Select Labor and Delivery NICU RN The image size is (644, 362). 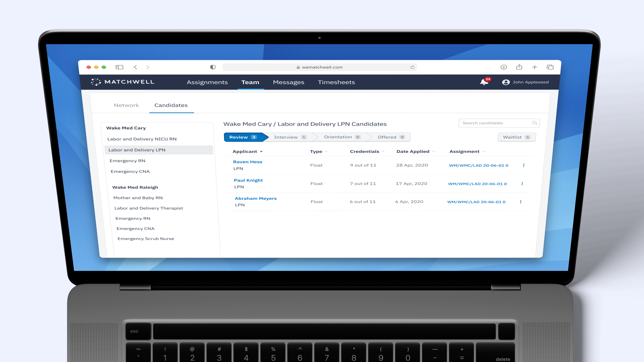[142, 139]
